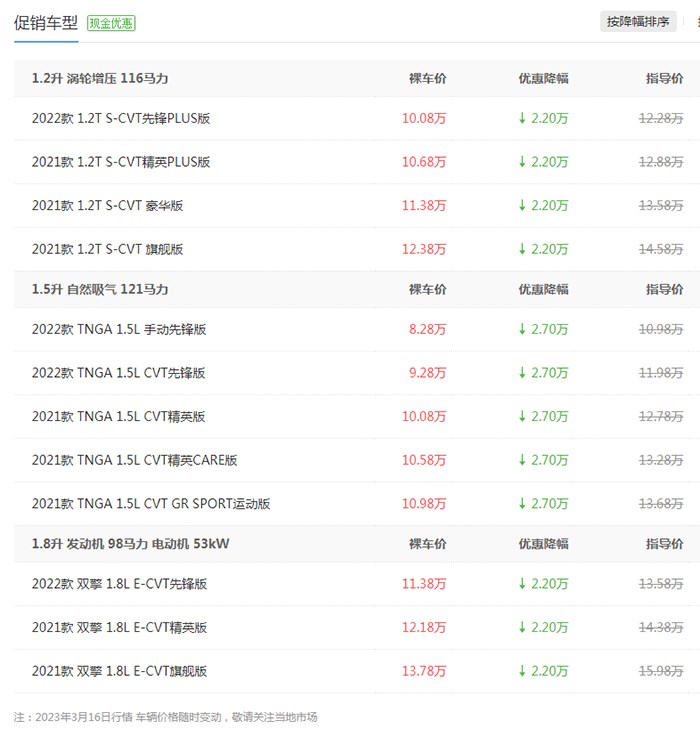Open 2021款 双擎 1.8L E-CVT精英版 model
The image size is (700, 729).
[119, 628]
